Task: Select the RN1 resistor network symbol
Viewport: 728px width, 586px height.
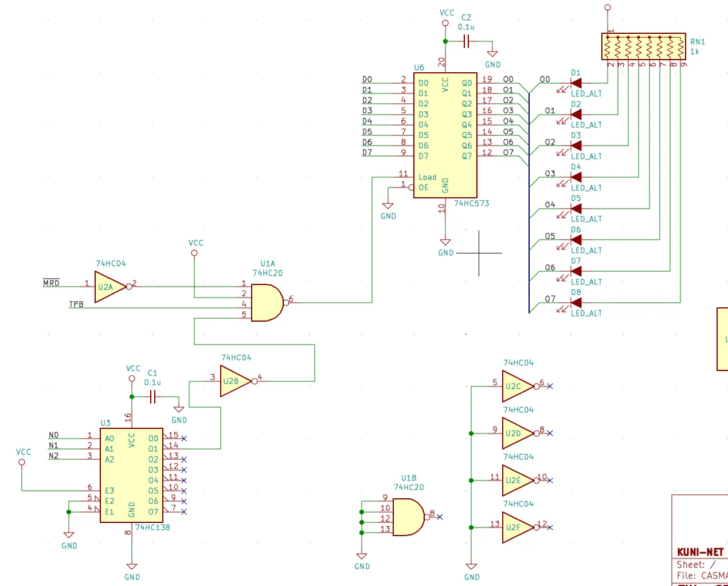Action: click(x=643, y=46)
